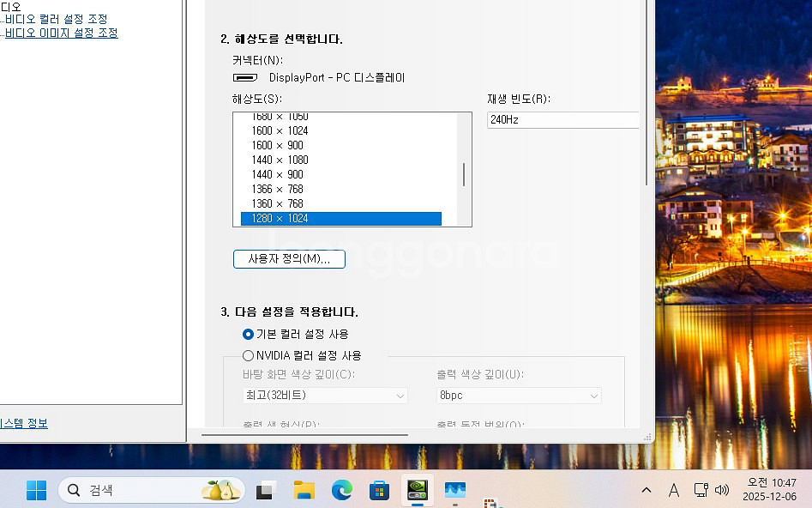Launch Microsoft Edge from the taskbar
Screen dimensions: 812x508
point(342,490)
